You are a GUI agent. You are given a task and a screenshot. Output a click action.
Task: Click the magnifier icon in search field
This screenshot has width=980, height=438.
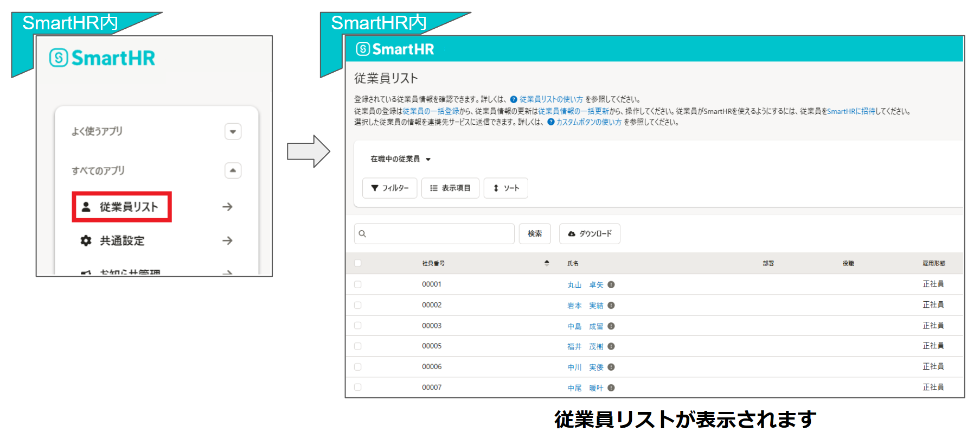[362, 234]
